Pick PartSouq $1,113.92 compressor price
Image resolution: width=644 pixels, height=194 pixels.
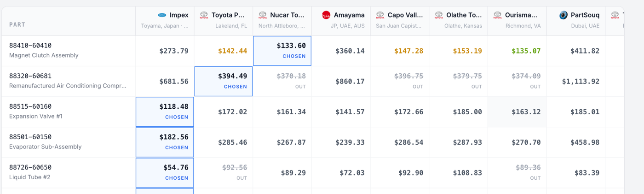coord(581,82)
